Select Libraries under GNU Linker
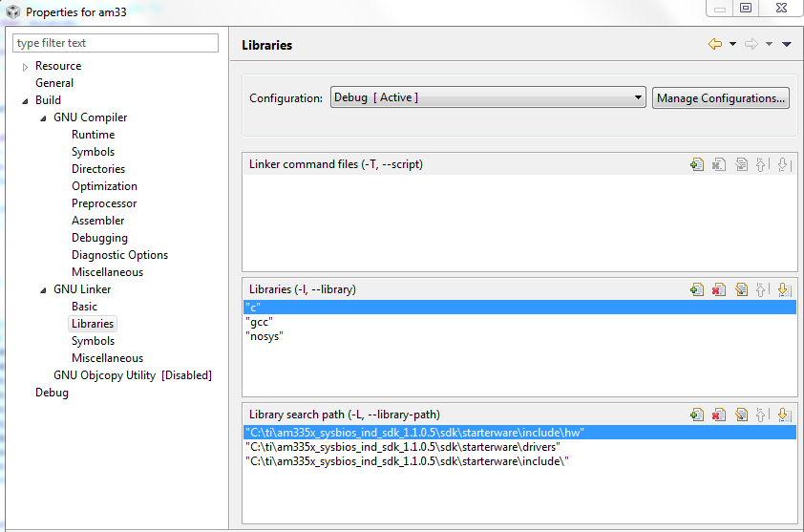 pyautogui.click(x=93, y=324)
